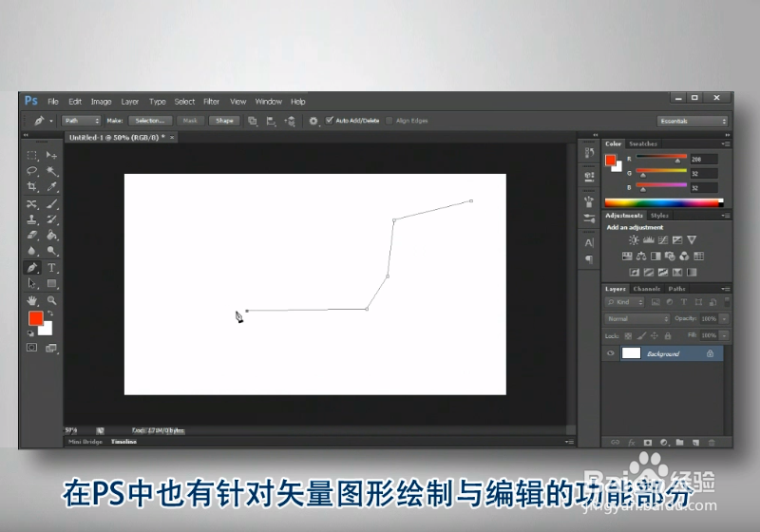
Task: Select the Path Selection tool
Action: point(32,283)
